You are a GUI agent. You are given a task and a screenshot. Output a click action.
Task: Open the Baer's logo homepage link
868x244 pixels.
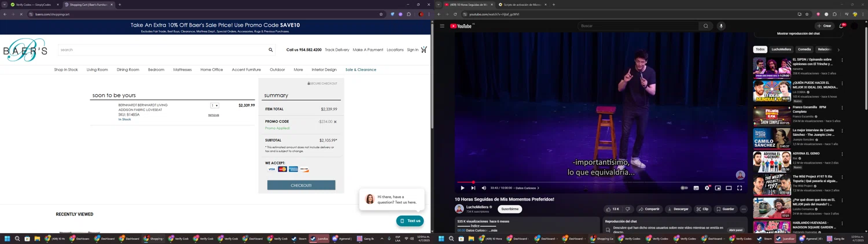pyautogui.click(x=25, y=50)
